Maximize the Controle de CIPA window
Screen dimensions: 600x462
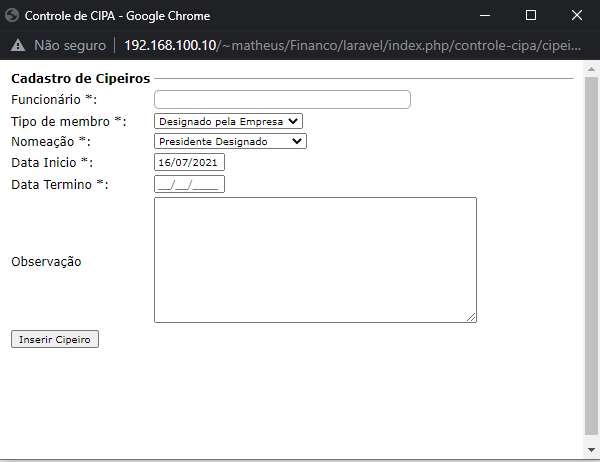tap(531, 15)
